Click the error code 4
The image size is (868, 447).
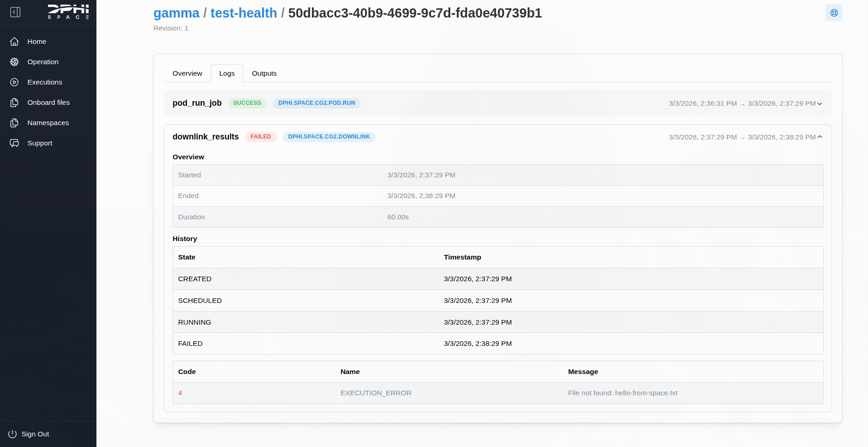(180, 393)
